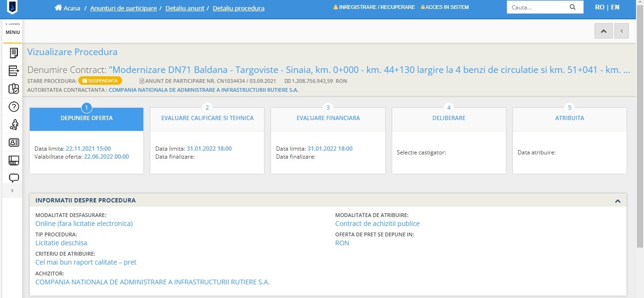Viewport: 644px width, 298px height.
Task: Select EVALUARE CALIFICARE SI TEHNICA step
Action: 207,119
